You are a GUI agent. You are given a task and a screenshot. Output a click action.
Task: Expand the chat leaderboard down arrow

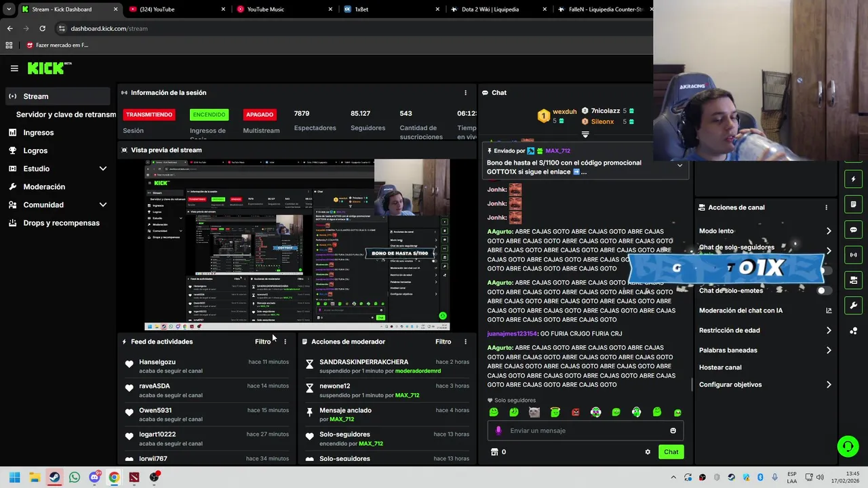[x=585, y=134]
